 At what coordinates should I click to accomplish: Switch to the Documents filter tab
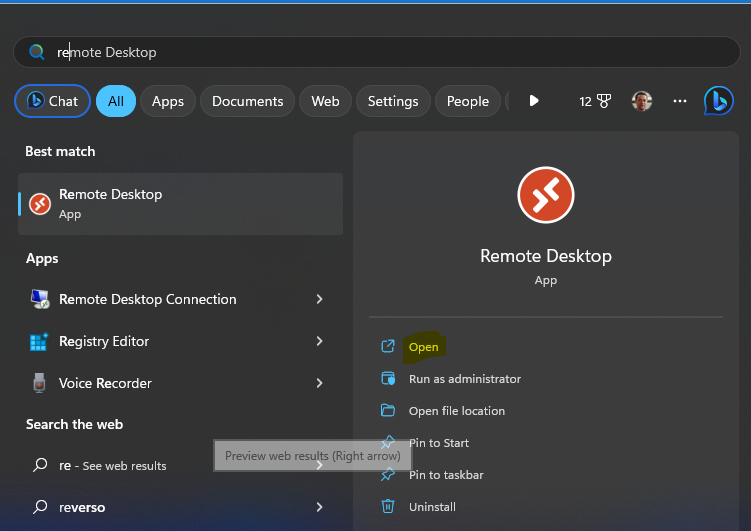pos(248,101)
